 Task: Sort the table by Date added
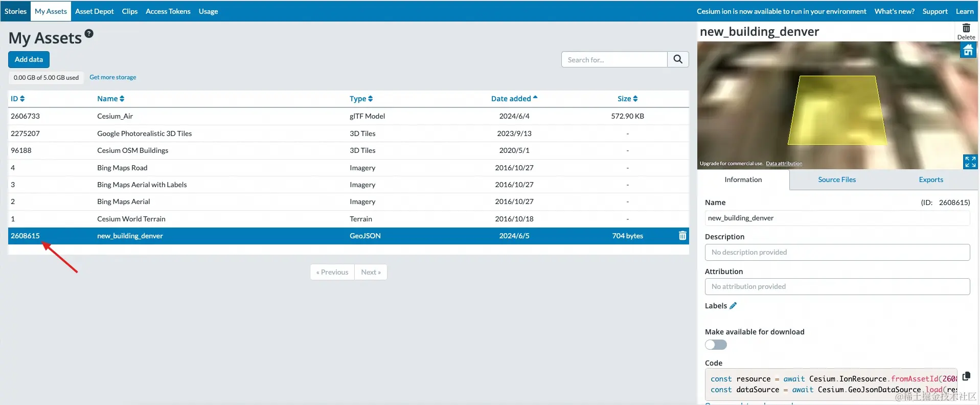click(514, 99)
